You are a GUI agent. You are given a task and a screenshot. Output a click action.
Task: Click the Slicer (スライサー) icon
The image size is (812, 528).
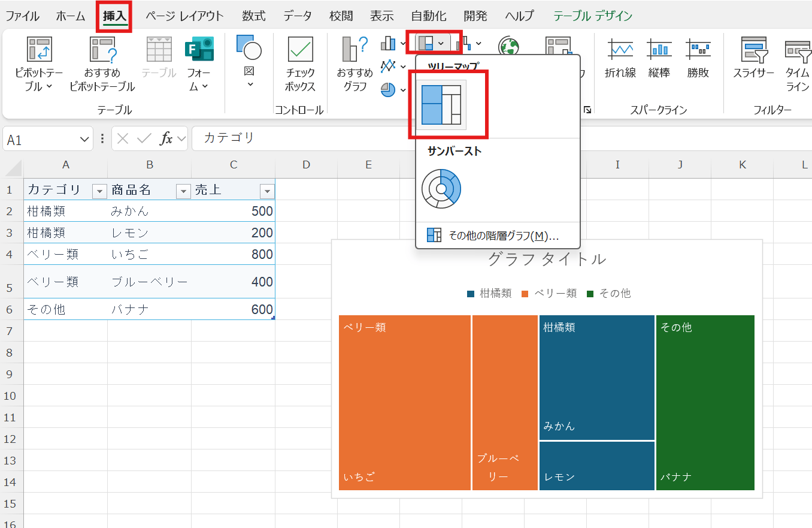click(753, 50)
